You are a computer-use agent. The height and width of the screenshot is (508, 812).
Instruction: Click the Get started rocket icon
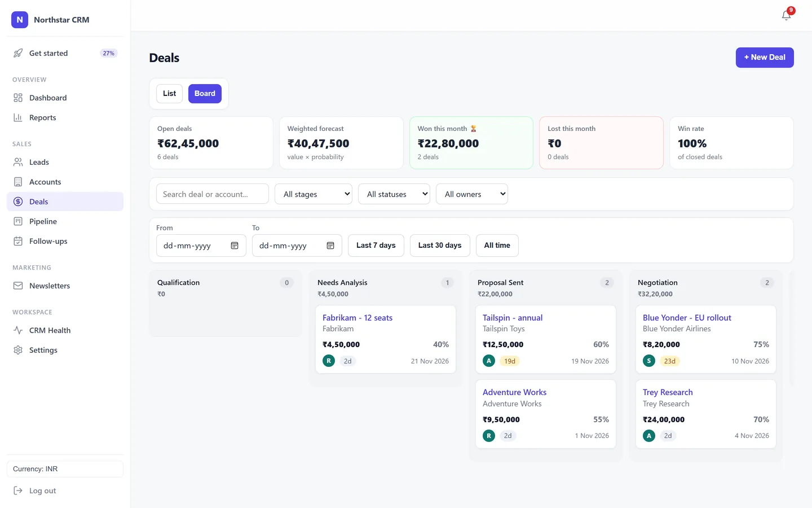[x=18, y=53]
